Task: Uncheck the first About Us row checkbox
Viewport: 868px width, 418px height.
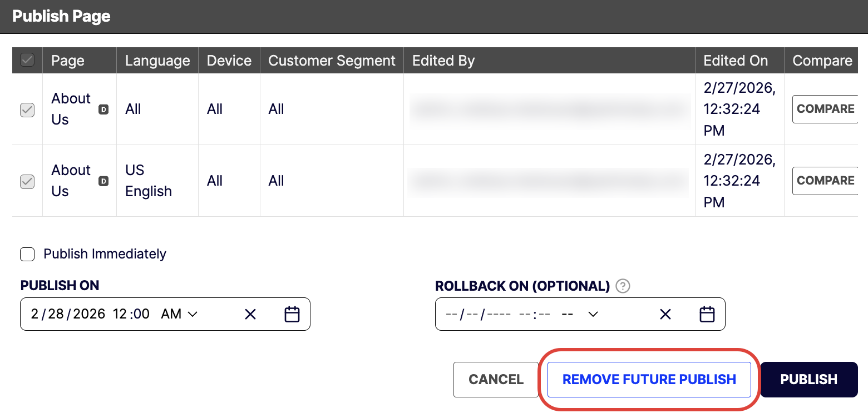Action: coord(27,110)
